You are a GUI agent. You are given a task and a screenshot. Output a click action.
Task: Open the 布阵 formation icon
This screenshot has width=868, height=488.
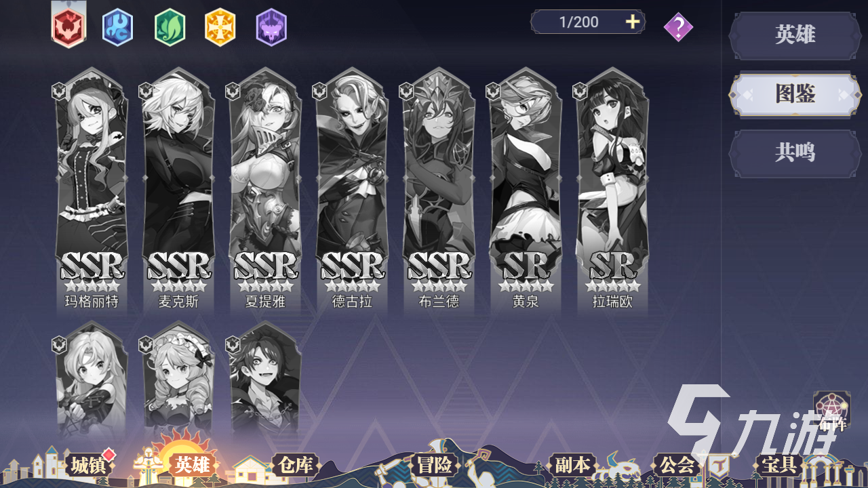coord(832,412)
